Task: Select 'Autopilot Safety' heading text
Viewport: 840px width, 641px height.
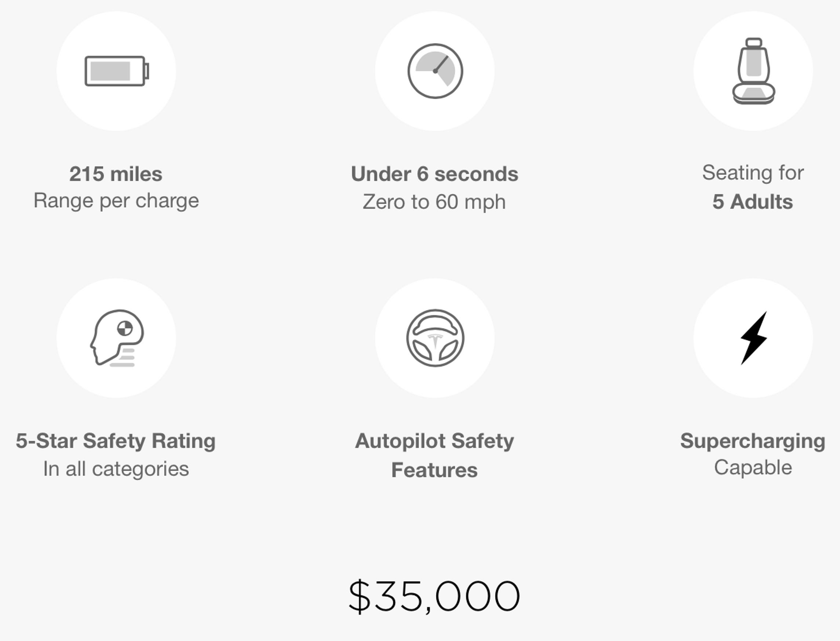Action: pos(435,441)
